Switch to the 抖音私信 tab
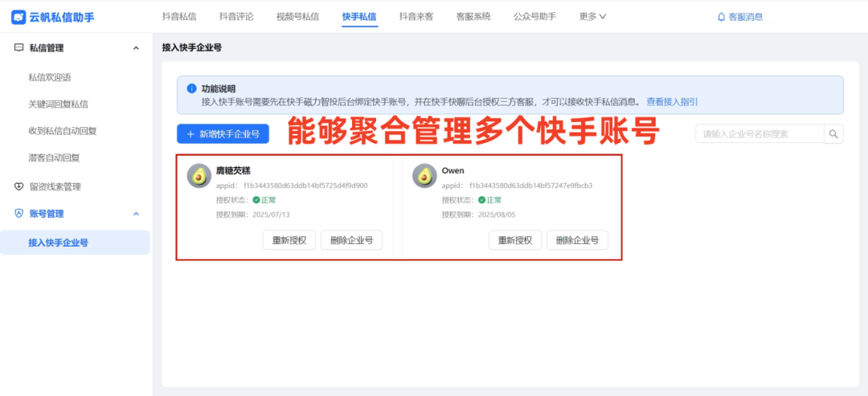 click(x=179, y=17)
